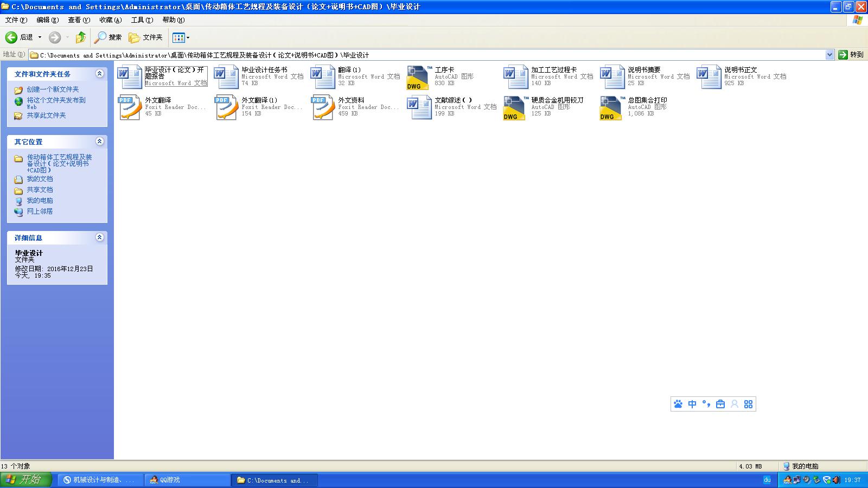Click the Baidu paw icon on the input bar
This screenshot has width=868, height=488.
pos(678,404)
